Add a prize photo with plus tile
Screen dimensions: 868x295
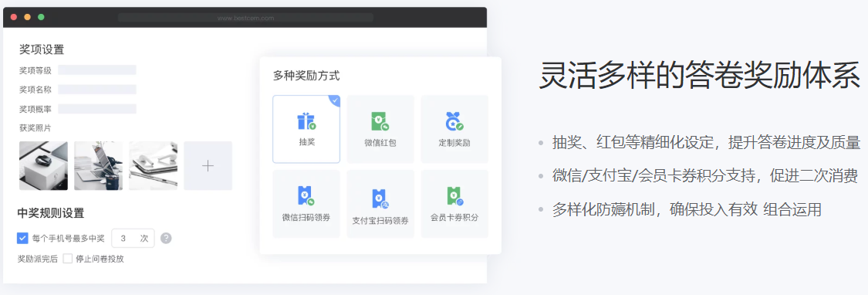(208, 166)
